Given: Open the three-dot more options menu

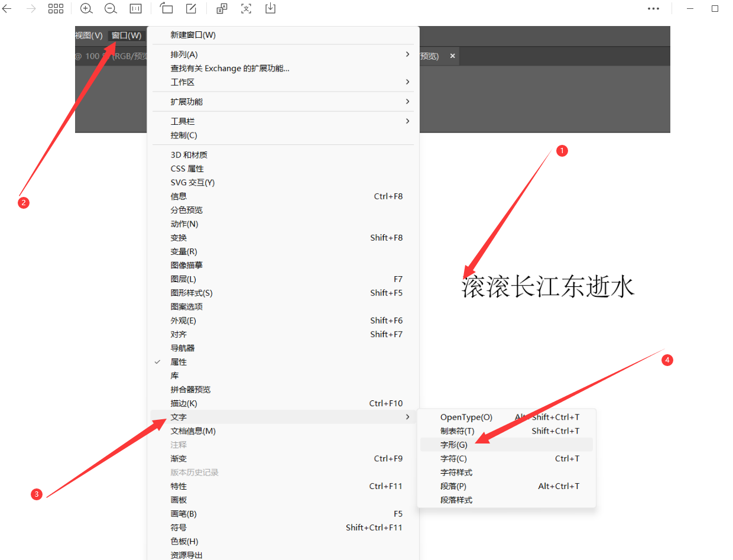Looking at the screenshot, I should [653, 9].
